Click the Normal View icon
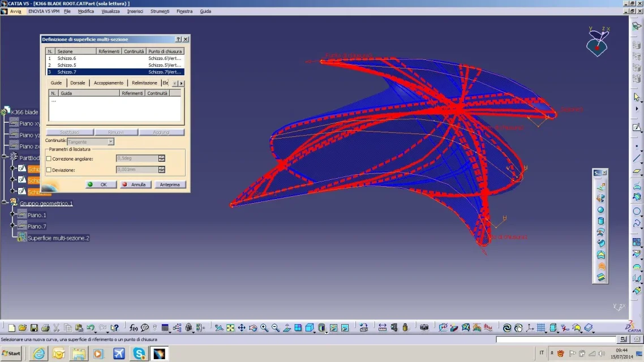Screen dimensions: 644x362 point(287,327)
